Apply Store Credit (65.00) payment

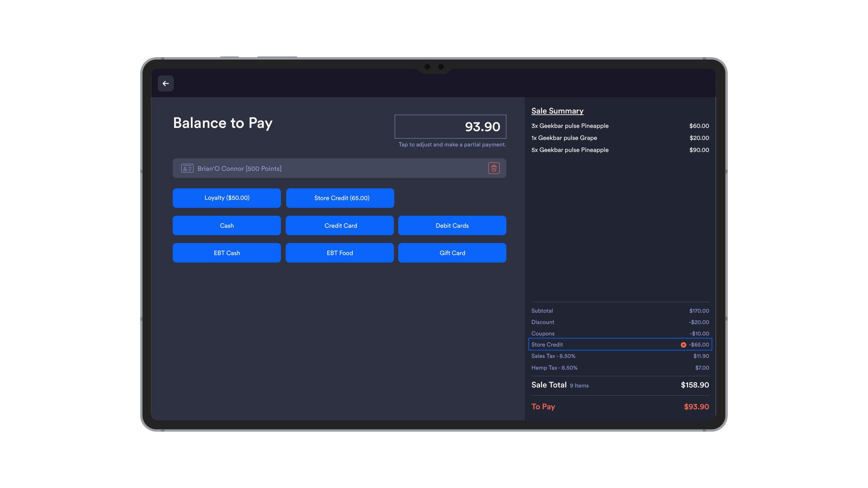point(340,198)
